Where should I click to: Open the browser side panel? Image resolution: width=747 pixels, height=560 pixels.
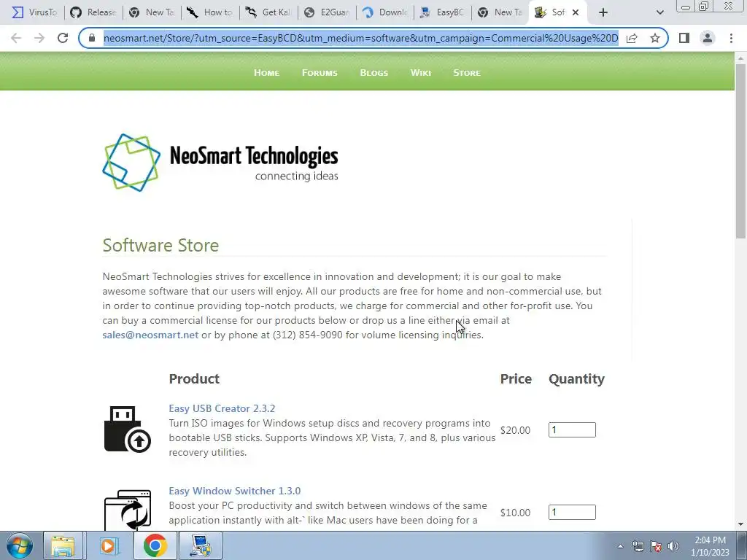(684, 38)
